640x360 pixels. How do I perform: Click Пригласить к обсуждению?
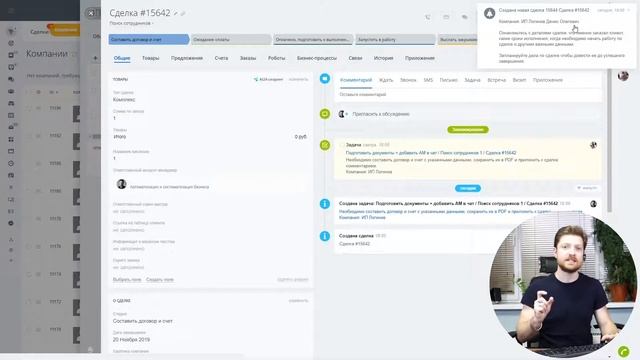381,114
